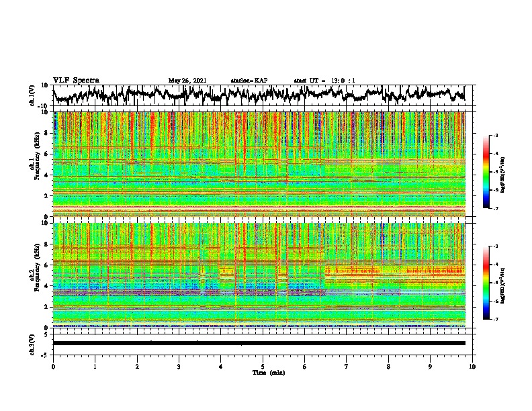The height and width of the screenshot is (411, 532).
Task: Click the "-3" label on ch.2 color bar
Action: tap(496, 246)
